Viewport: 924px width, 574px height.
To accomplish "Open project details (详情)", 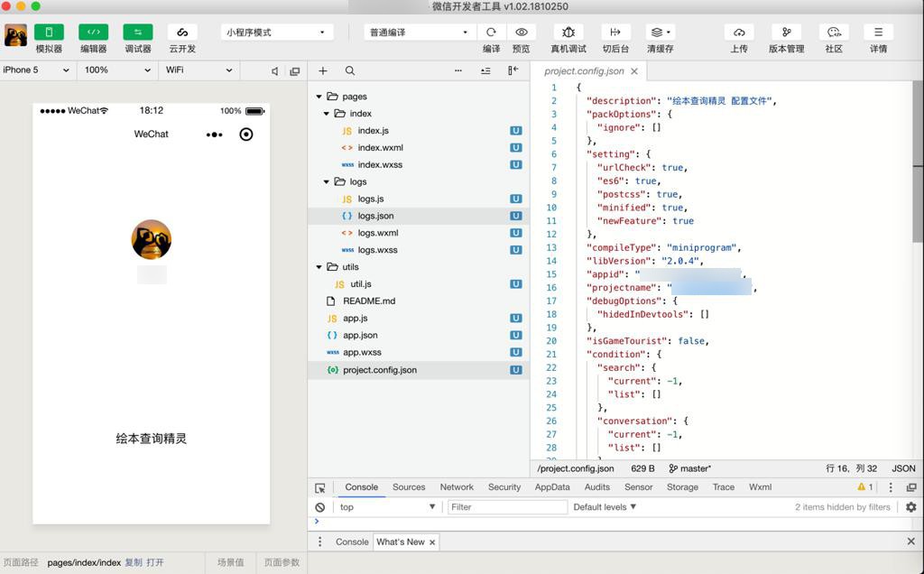I will 878,32.
